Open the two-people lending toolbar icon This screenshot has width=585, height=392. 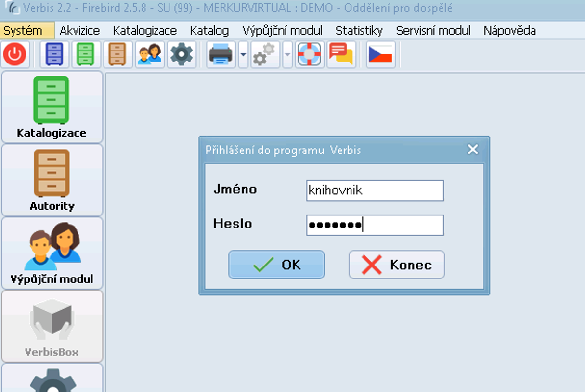pos(150,54)
